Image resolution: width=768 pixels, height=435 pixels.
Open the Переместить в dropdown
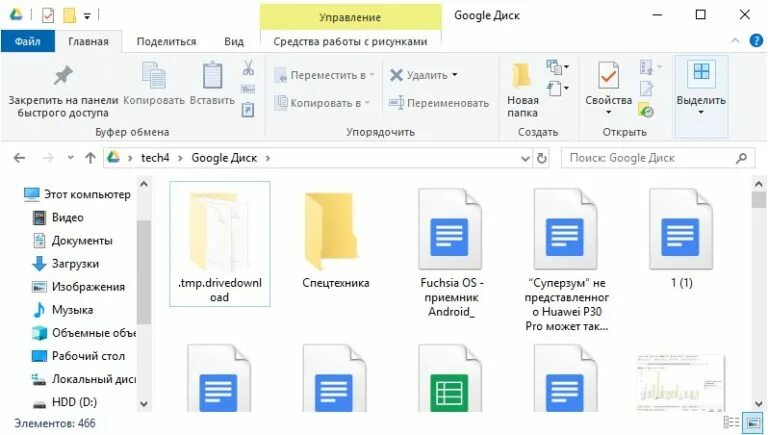coord(324,75)
